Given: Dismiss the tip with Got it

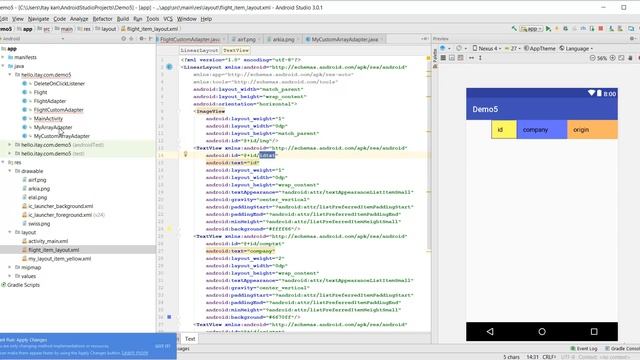Looking at the screenshot, I should tap(162, 346).
